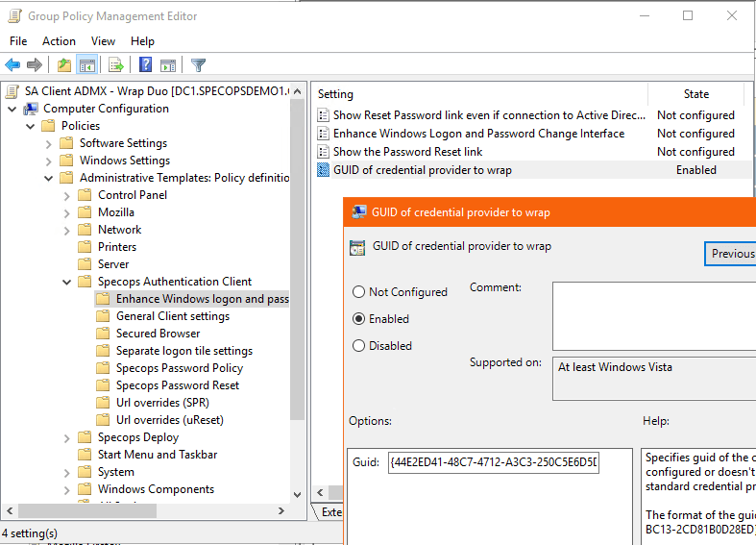Click inside the Comment text box
756x545 pixels.
tap(654, 316)
